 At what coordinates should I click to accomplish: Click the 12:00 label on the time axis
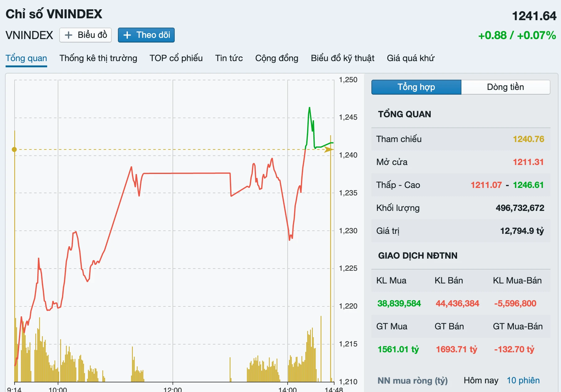coord(173,389)
